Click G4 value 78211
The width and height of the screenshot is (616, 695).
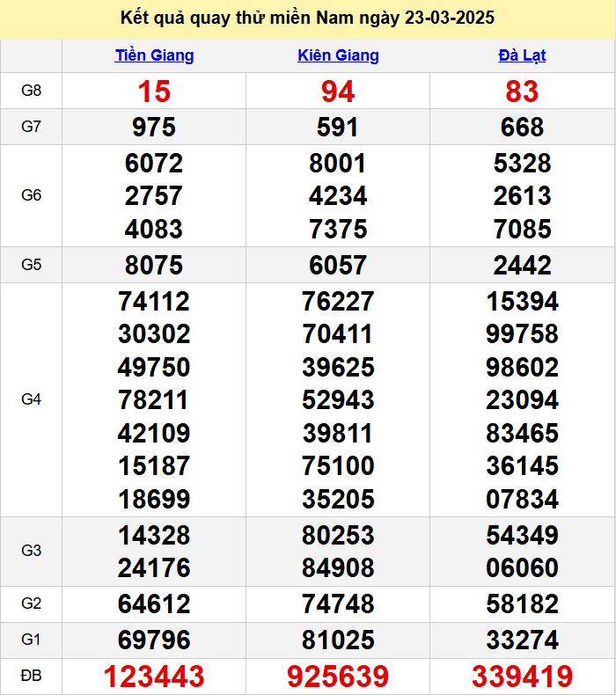(x=153, y=399)
